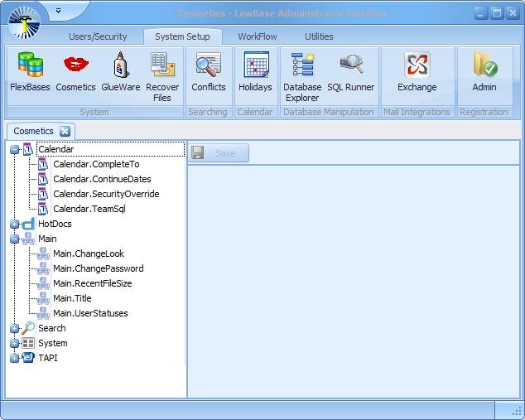Click icon beside Main.RecentFileSize
Viewport: 525px width, 420px height.
[43, 283]
